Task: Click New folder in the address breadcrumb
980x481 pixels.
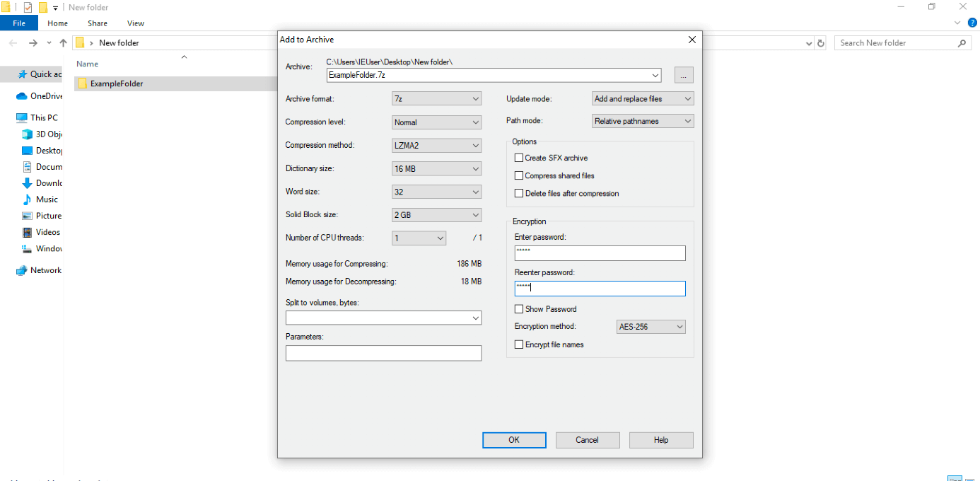Action: click(x=119, y=43)
